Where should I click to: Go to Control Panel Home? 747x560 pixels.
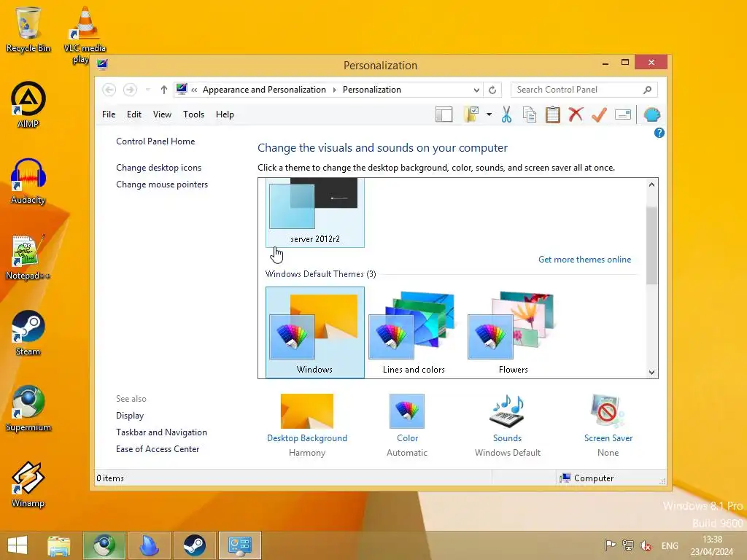(155, 141)
